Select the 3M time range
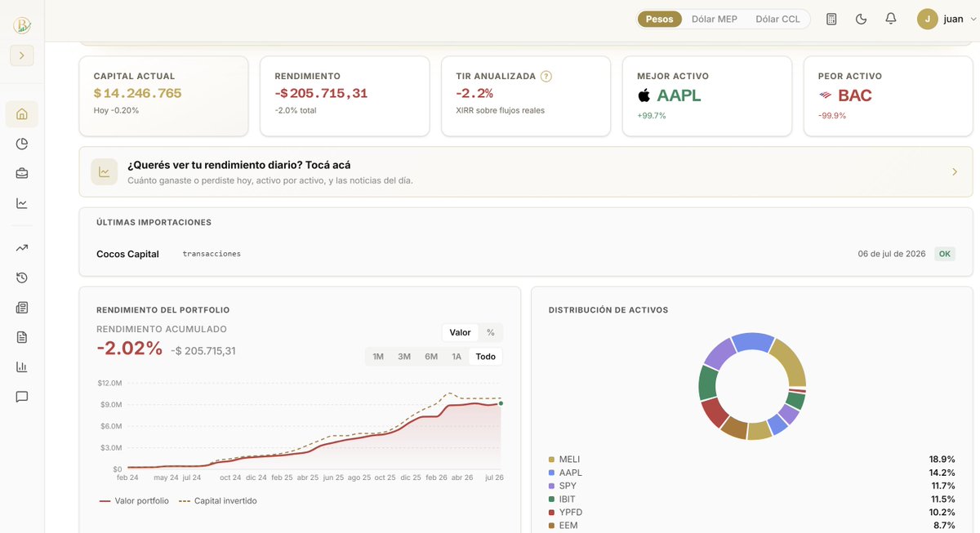 (x=404, y=357)
